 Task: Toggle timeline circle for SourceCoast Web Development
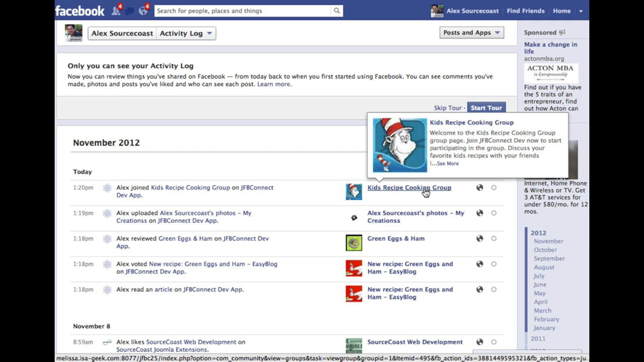494,342
